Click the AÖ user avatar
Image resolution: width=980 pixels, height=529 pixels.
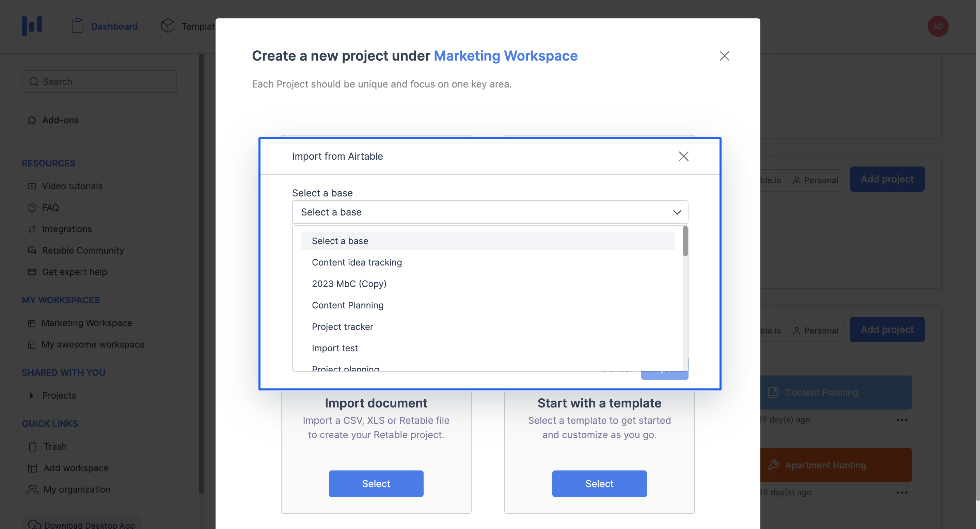(938, 26)
